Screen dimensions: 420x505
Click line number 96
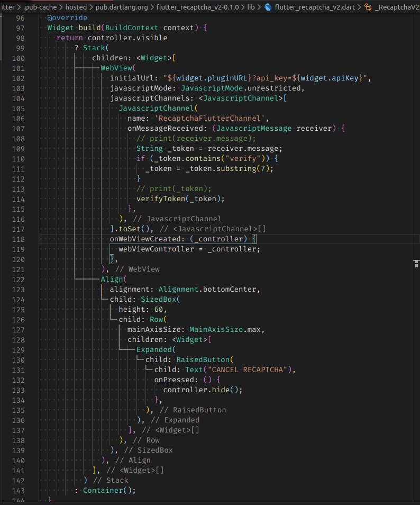pos(20,18)
